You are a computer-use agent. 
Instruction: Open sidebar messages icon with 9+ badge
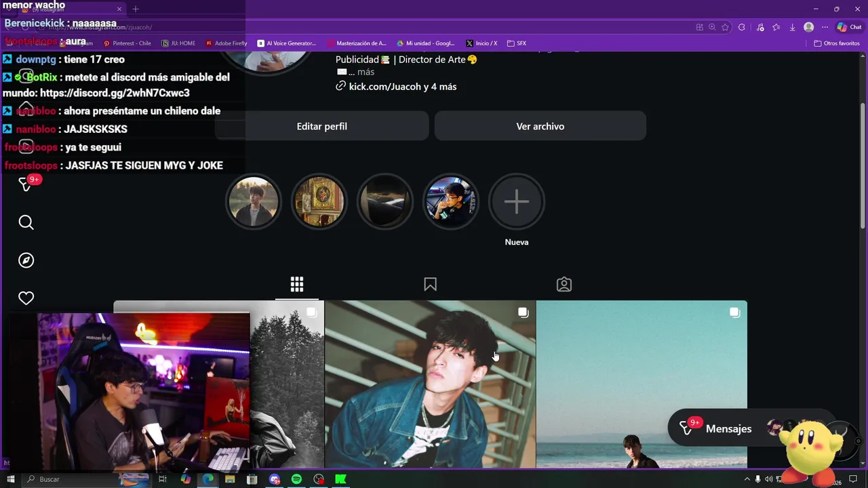27,183
